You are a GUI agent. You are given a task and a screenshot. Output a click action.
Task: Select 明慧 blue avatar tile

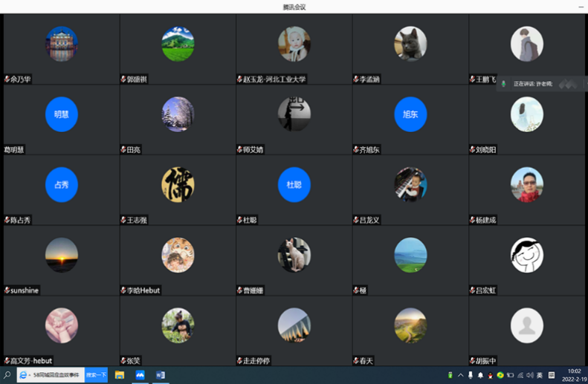click(62, 114)
